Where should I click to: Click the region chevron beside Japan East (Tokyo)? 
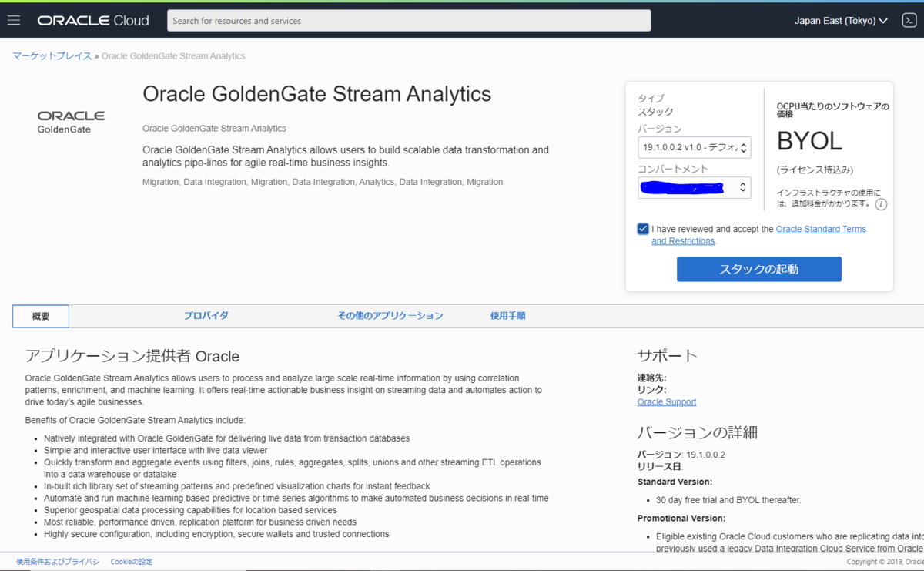click(x=882, y=20)
